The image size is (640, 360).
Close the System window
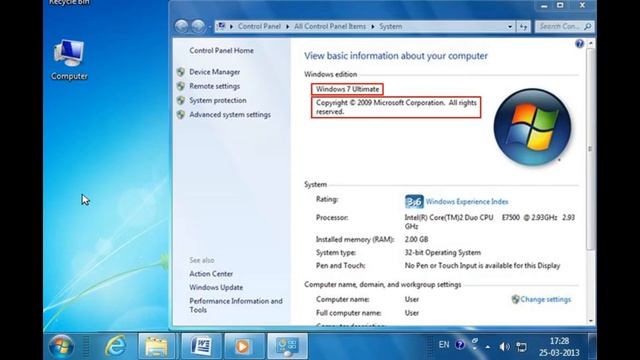point(582,6)
